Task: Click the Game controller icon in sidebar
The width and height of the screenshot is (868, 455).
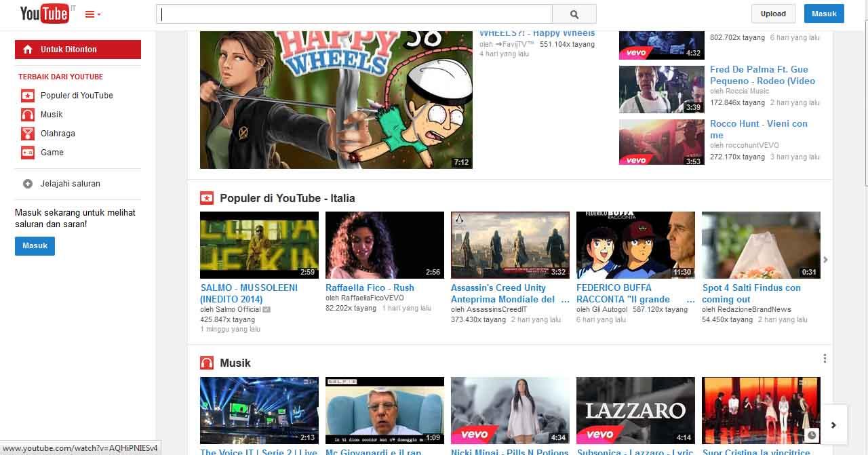Action: (28, 153)
